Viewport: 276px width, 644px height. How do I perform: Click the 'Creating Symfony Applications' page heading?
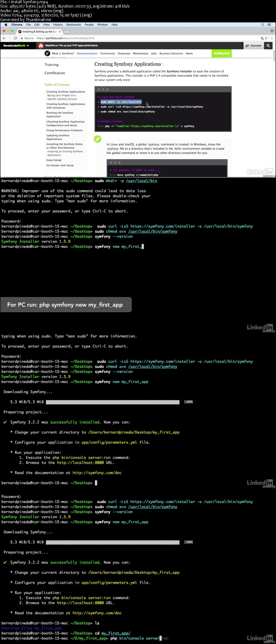(x=127, y=64)
